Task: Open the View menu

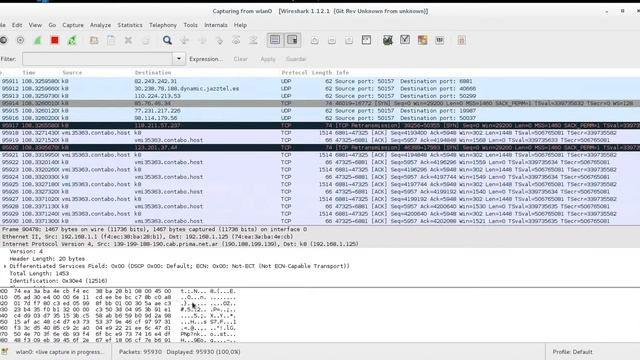Action: coord(35,25)
